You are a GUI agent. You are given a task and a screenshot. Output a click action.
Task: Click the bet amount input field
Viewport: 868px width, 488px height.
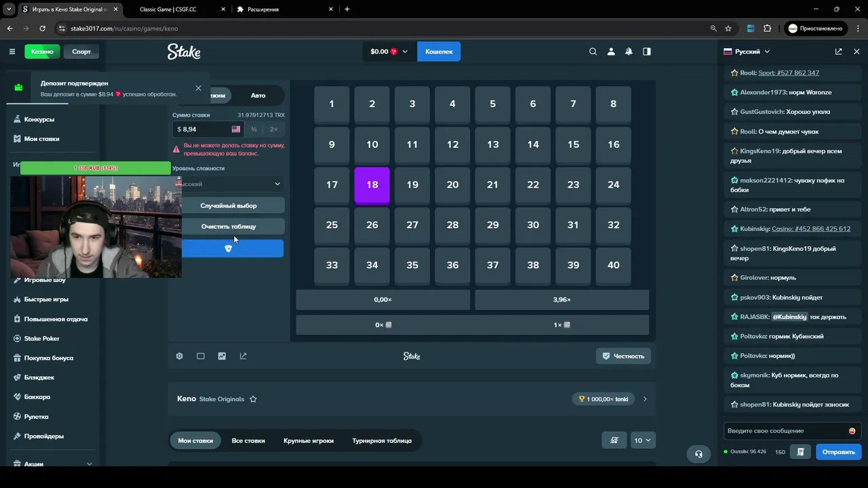(x=209, y=129)
